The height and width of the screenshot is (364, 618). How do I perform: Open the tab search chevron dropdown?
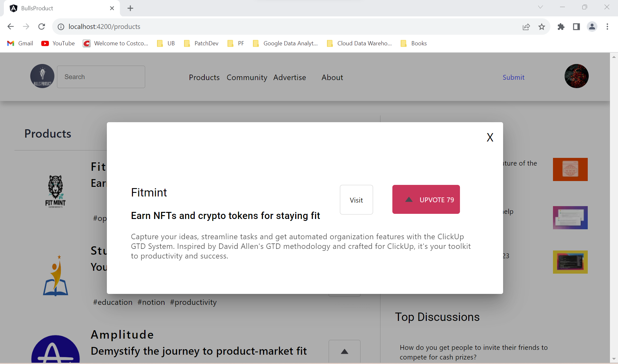[x=540, y=7]
